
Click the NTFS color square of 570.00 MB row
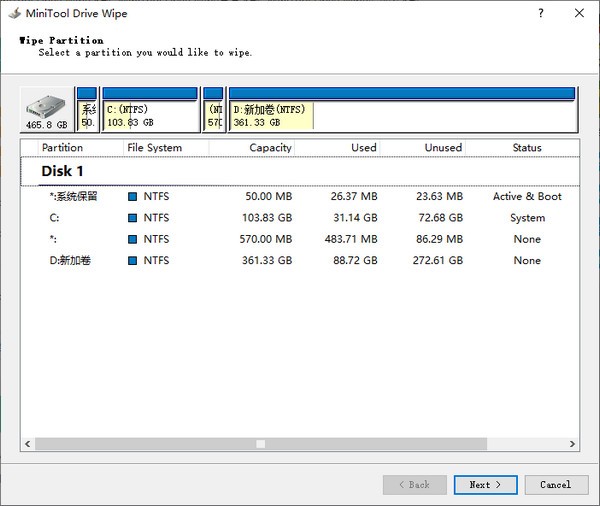(132, 240)
